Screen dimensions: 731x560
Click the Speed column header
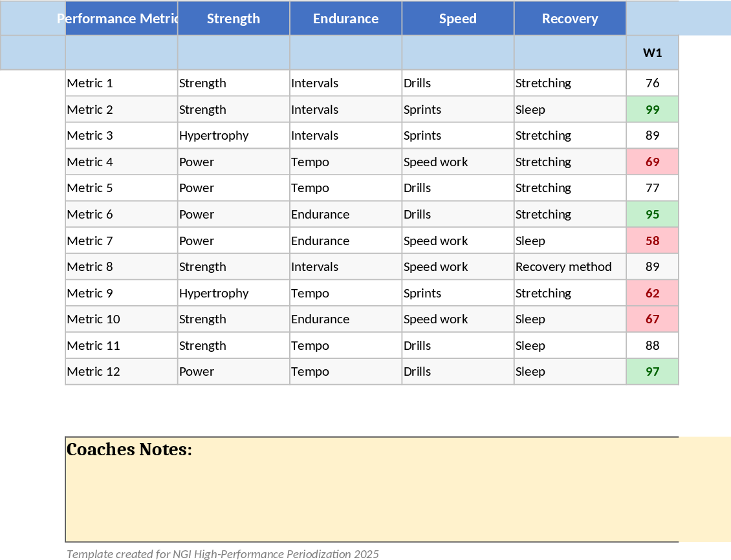coord(458,19)
